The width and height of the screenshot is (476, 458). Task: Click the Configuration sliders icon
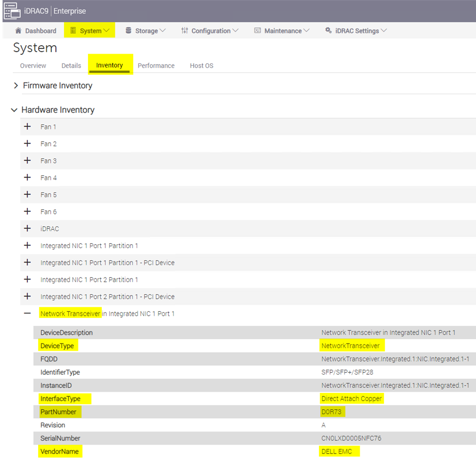pyautogui.click(x=185, y=31)
